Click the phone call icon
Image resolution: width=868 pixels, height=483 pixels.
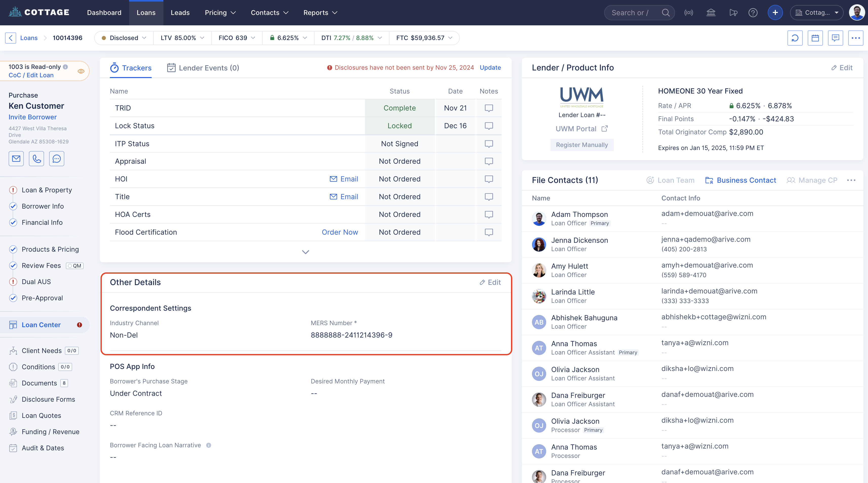(x=36, y=159)
